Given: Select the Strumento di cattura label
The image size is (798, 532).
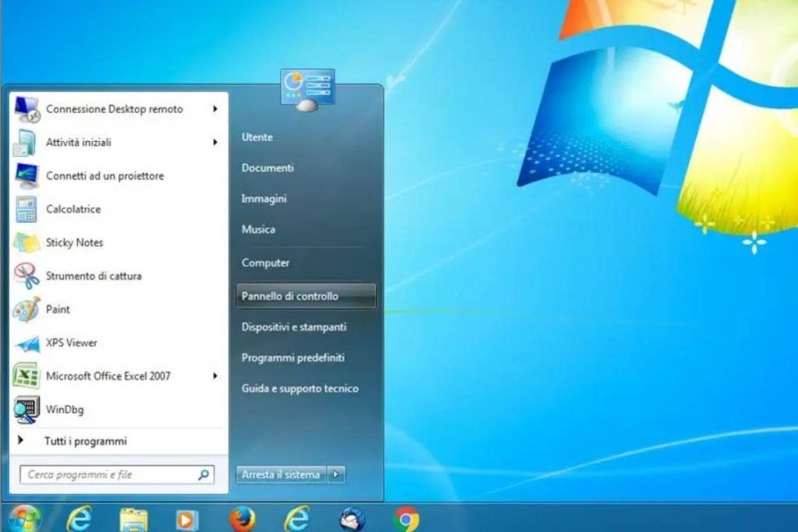Looking at the screenshot, I should 94,277.
